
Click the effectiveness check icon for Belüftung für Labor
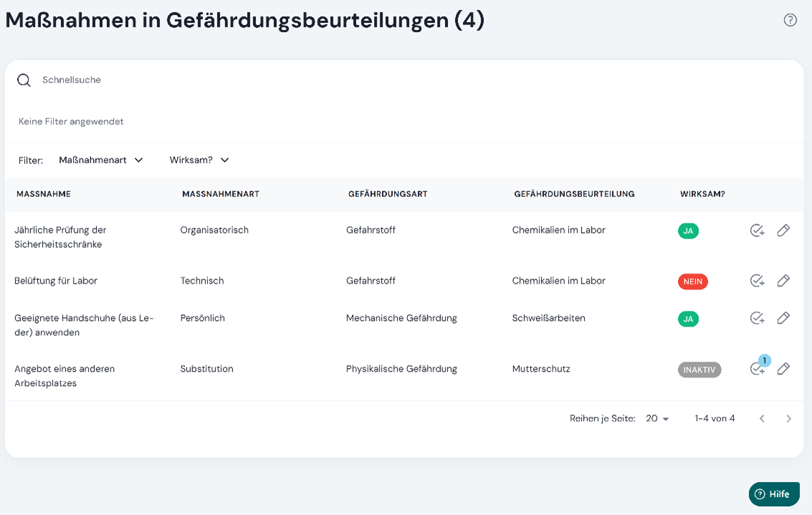tap(757, 281)
